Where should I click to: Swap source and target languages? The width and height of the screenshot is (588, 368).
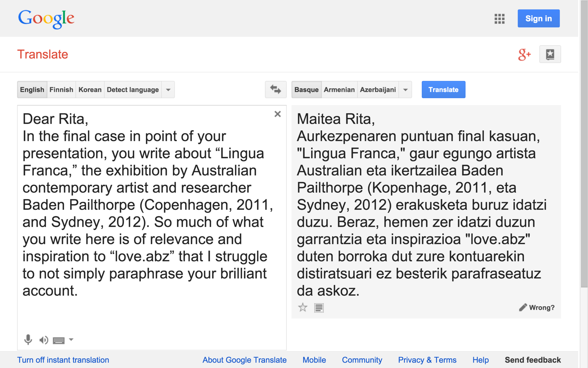tap(275, 90)
